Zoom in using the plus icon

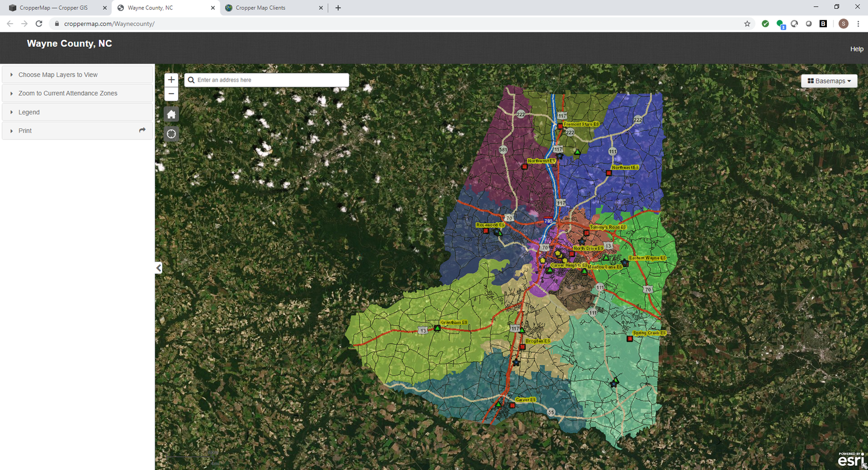tap(171, 80)
